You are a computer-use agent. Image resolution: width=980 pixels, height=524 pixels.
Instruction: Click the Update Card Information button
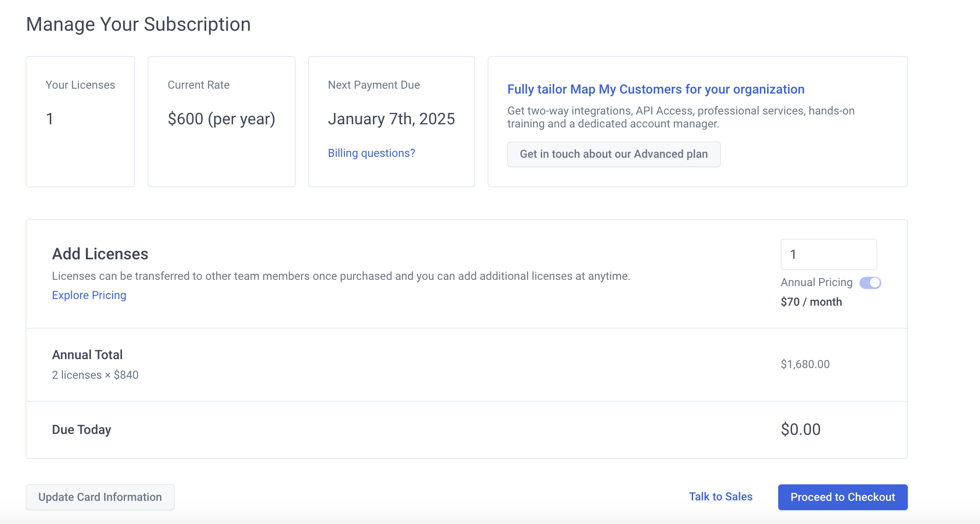[100, 497]
